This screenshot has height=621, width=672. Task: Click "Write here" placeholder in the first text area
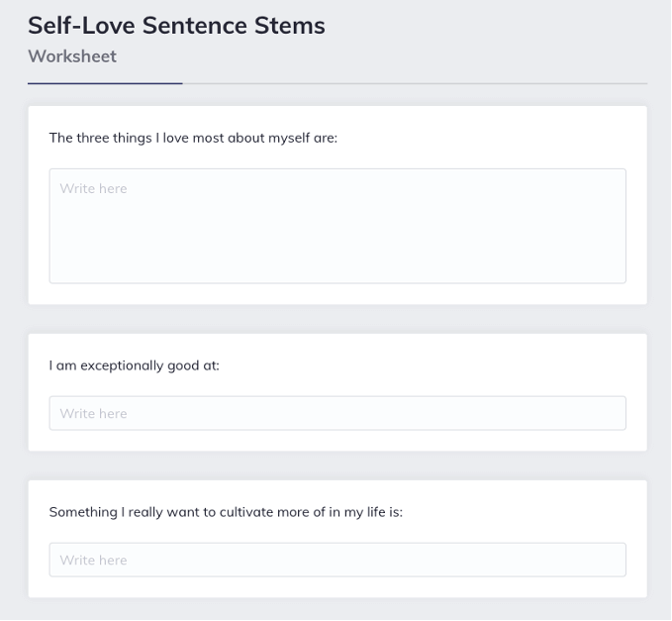pos(93,188)
